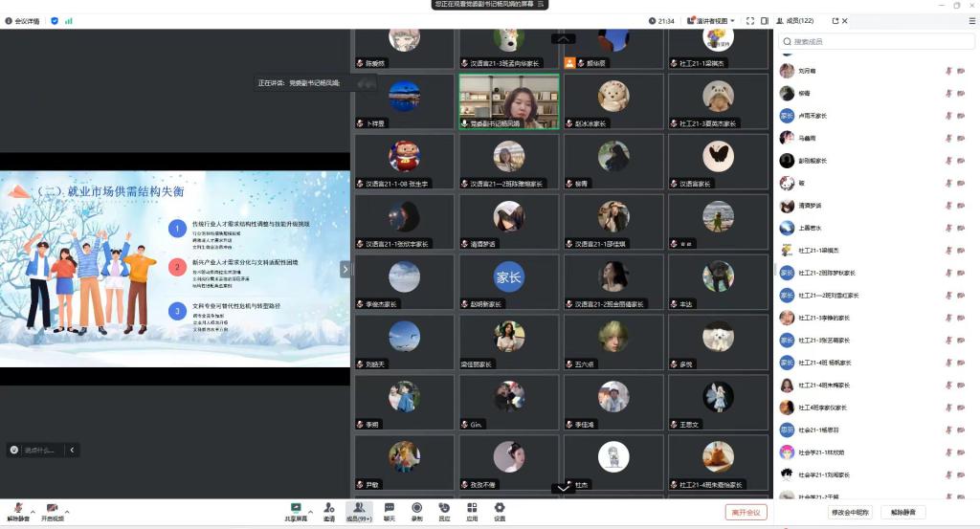Open the chat (聊天) panel
The width and height of the screenshot is (980, 529).
click(x=390, y=511)
